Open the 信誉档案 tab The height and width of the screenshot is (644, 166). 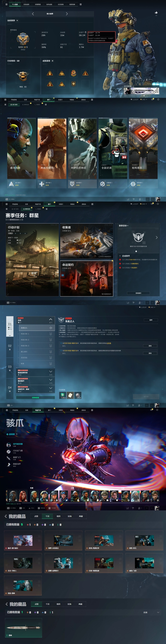pyautogui.click(x=72, y=4)
